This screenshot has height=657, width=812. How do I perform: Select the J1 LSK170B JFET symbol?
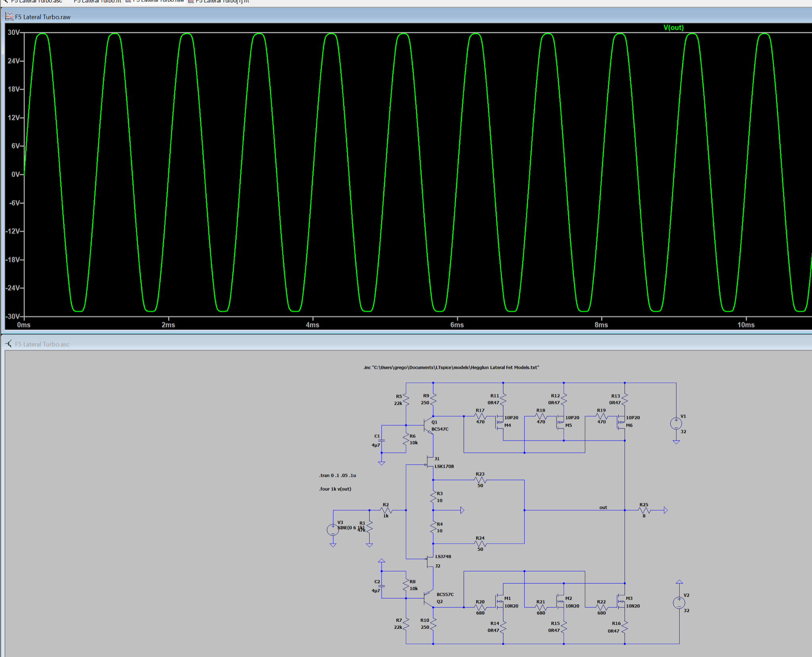pos(430,462)
